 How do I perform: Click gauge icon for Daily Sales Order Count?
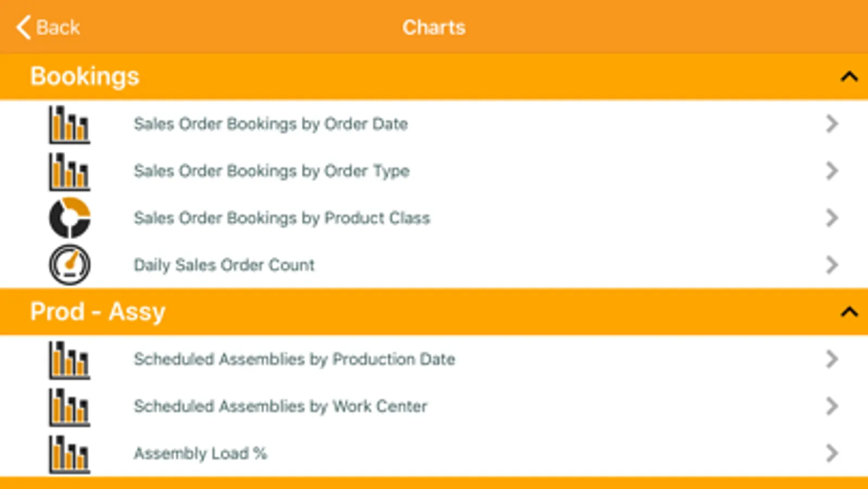[69, 265]
